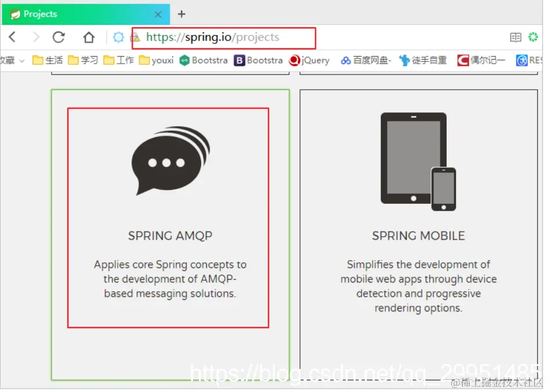Reload the page with the refresh icon
Screen dimensions: 547x392
point(59,37)
